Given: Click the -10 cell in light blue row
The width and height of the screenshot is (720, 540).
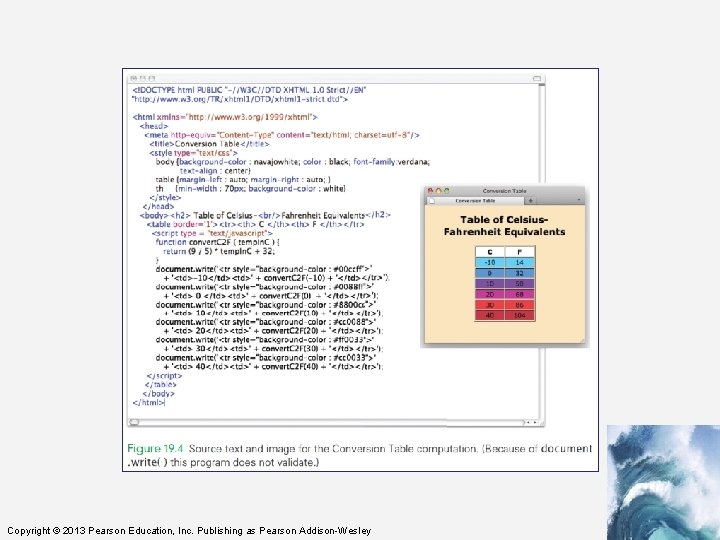Looking at the screenshot, I should (489, 263).
